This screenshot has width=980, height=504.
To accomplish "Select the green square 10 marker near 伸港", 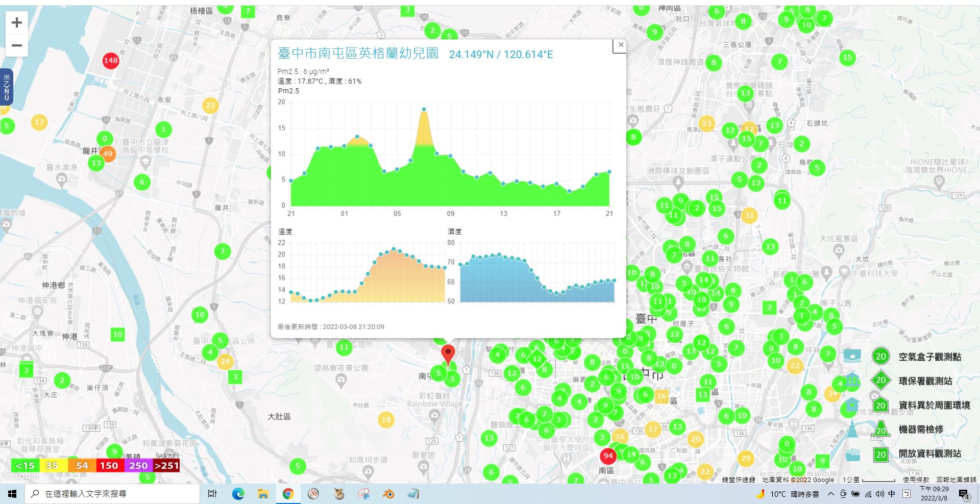I will (x=118, y=335).
